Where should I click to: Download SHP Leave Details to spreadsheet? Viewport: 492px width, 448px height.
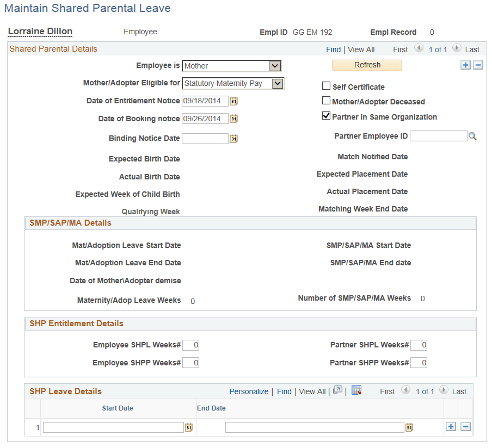point(356,390)
